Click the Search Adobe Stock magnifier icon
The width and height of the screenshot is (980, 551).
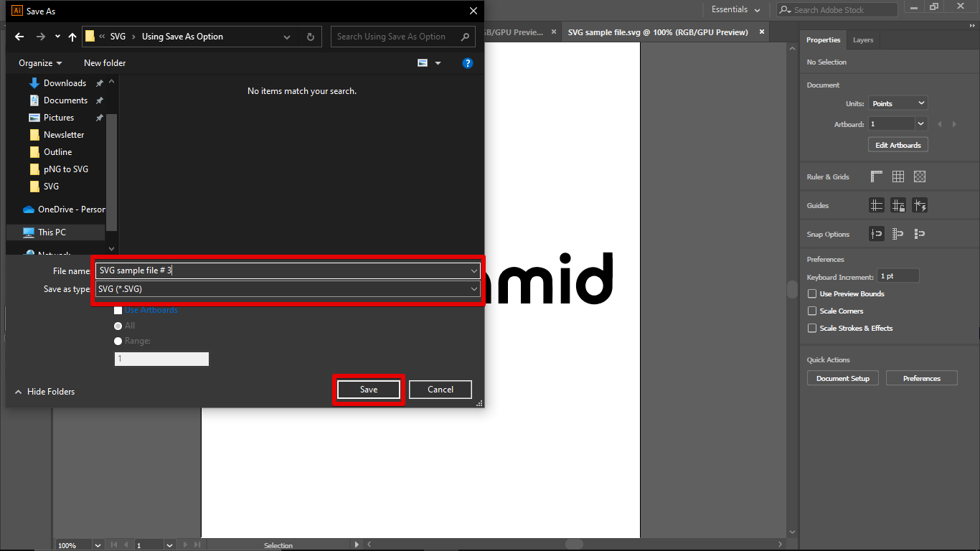point(786,10)
